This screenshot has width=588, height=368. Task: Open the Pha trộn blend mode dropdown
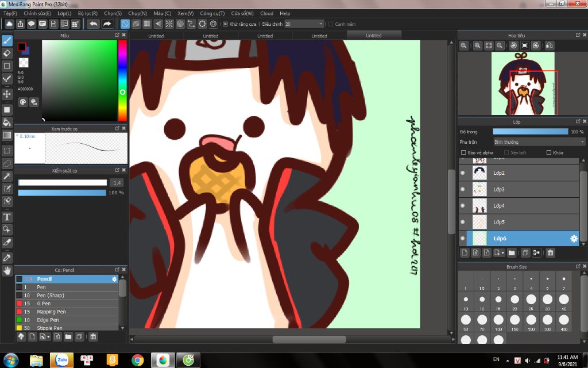(x=539, y=142)
